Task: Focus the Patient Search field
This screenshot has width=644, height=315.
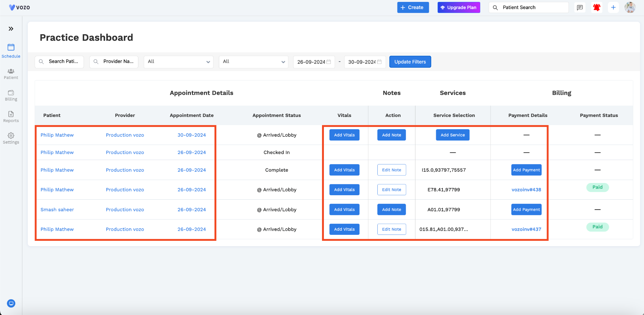Action: pos(529,8)
